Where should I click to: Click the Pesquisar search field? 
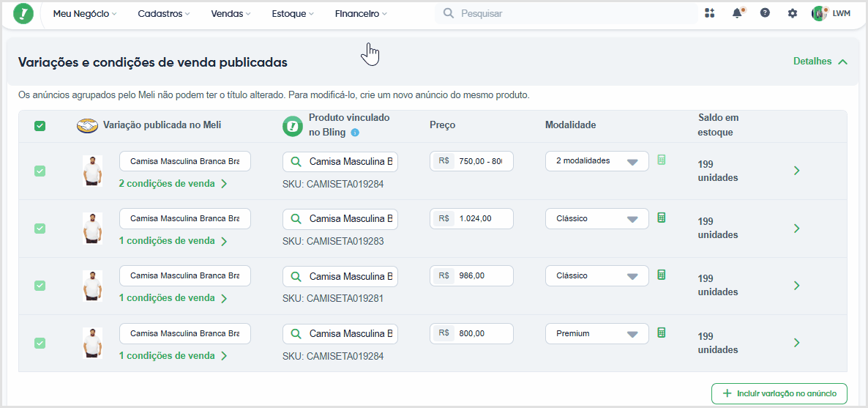pos(566,13)
